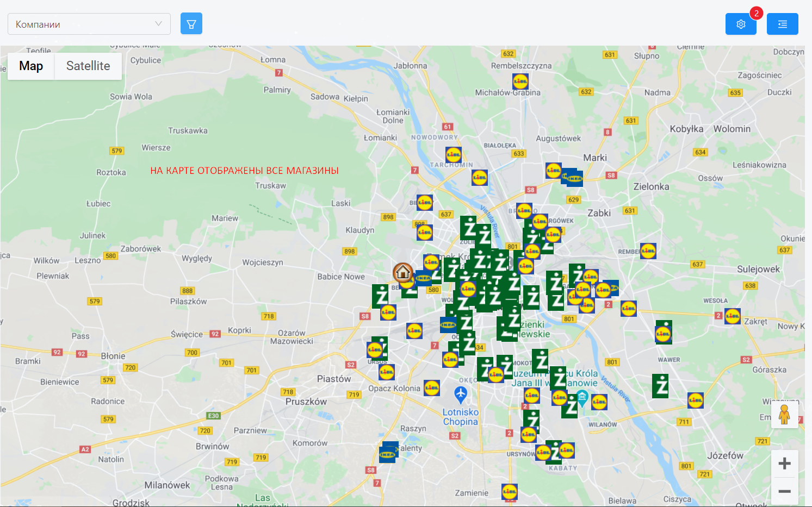
Task: Click the museum marker near Wilanów
Action: pyautogui.click(x=582, y=397)
